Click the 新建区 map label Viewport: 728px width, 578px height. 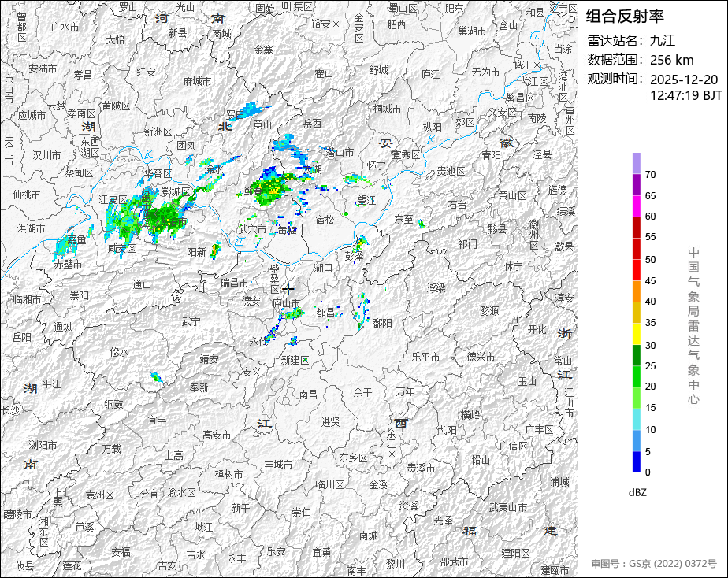point(295,361)
